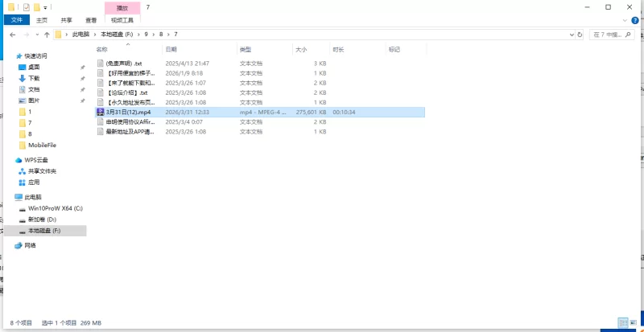
Task: Click the (免责声明).txt document icon
Action: (100, 64)
